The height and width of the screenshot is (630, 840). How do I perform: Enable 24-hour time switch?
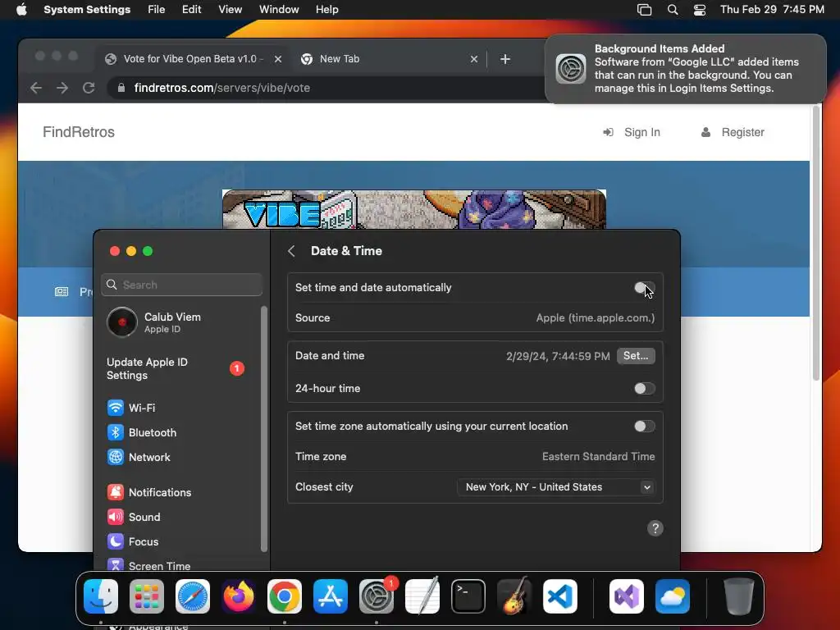644,388
